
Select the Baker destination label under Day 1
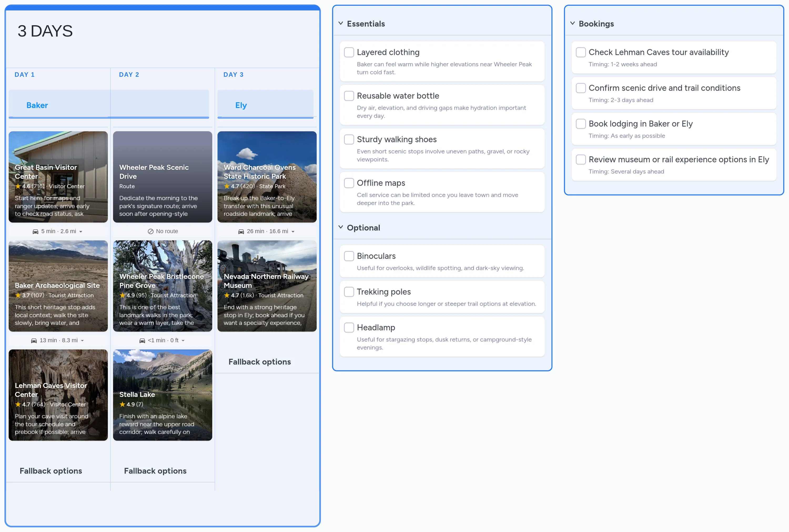point(37,105)
